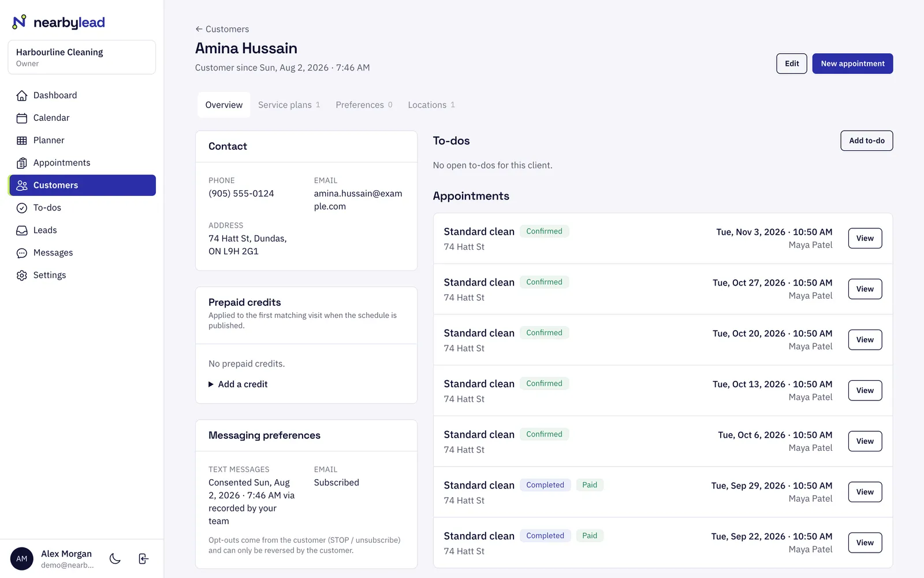
Task: View the Nov 3, 2026 appointment
Action: tap(865, 238)
